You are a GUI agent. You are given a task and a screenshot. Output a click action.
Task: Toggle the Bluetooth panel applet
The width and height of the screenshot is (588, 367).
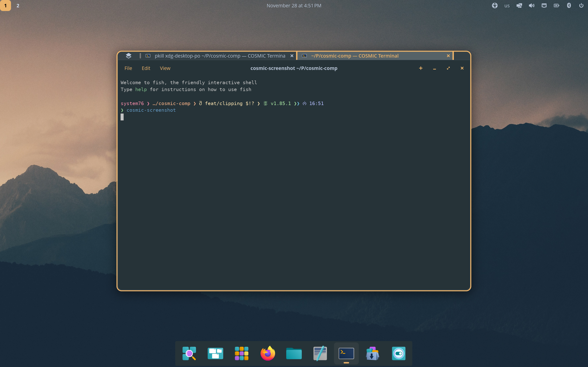(x=569, y=6)
